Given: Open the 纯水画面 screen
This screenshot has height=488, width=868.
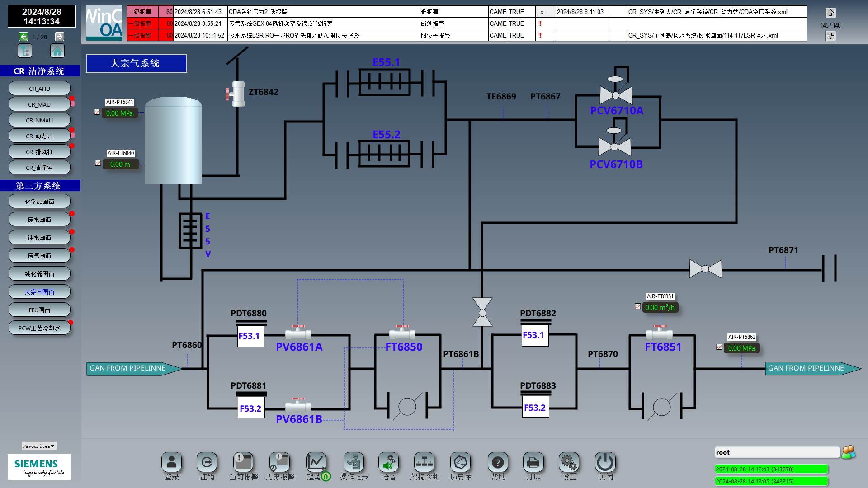Looking at the screenshot, I should click(x=39, y=238).
